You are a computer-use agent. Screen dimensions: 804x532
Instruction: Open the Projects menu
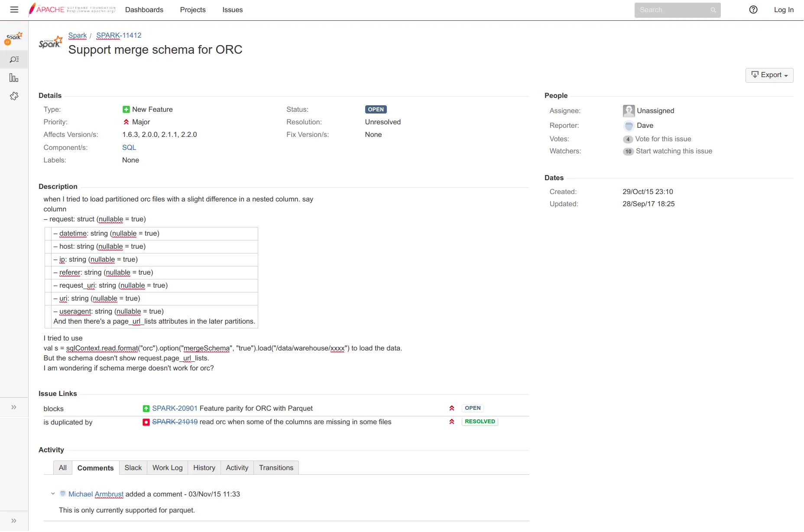(x=193, y=10)
